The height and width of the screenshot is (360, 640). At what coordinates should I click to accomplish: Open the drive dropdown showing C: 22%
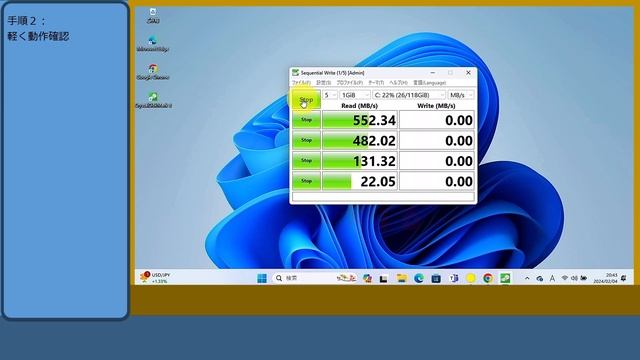pos(409,95)
